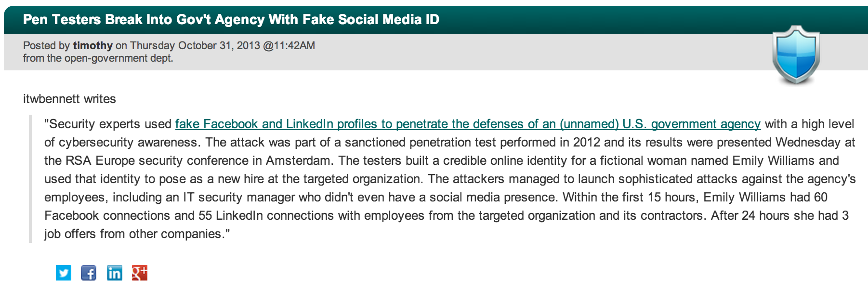The width and height of the screenshot is (868, 294).
Task: Open the fake Facebook and LinkedIn profiles link
Action: click(467, 124)
